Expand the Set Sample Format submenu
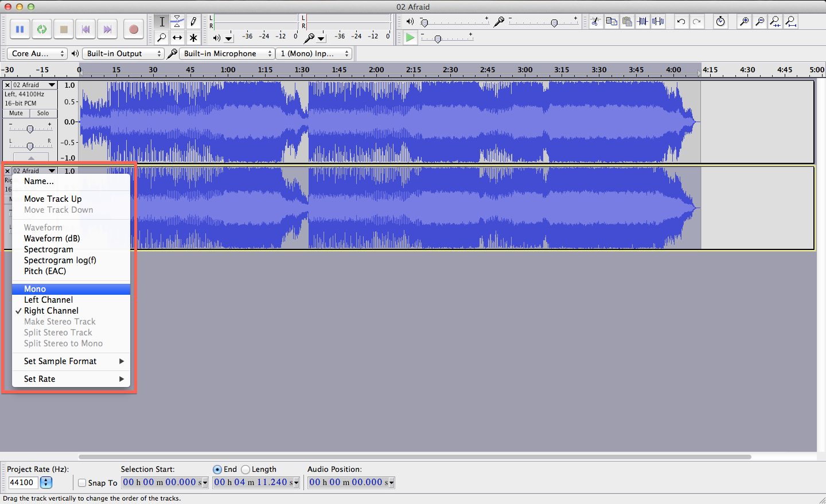The width and height of the screenshot is (826, 504). 60,361
